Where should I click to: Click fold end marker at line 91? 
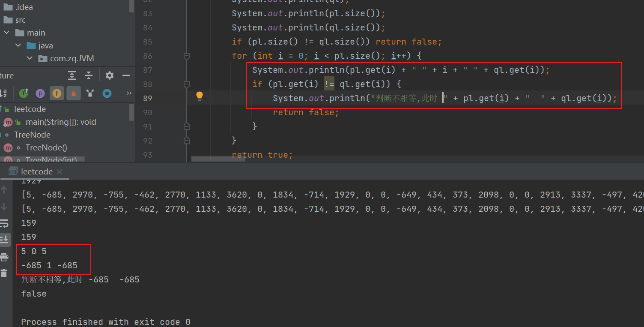tap(186, 126)
